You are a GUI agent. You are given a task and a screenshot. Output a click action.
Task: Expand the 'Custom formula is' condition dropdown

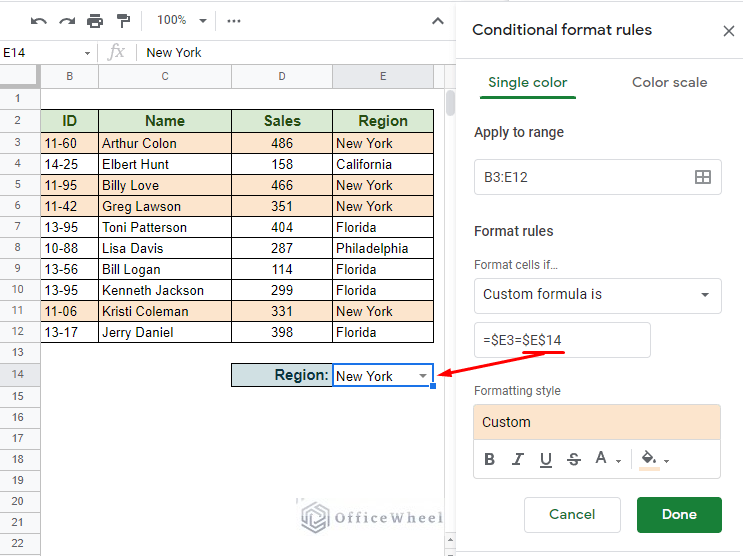(x=597, y=295)
